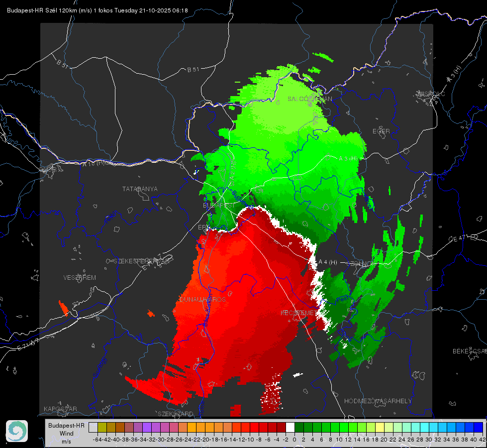Choose the dark red swatch between -4 and -2
The image size is (487, 448).
click(281, 428)
